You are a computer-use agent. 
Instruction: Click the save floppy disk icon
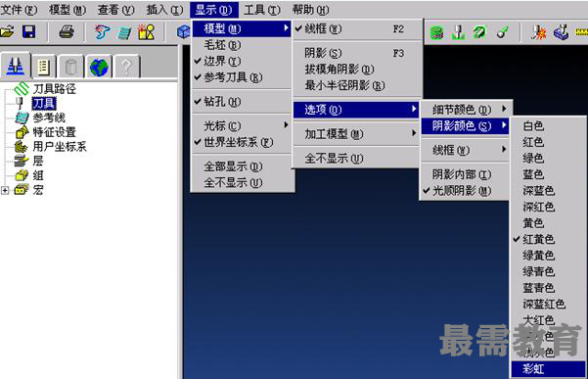point(29,32)
